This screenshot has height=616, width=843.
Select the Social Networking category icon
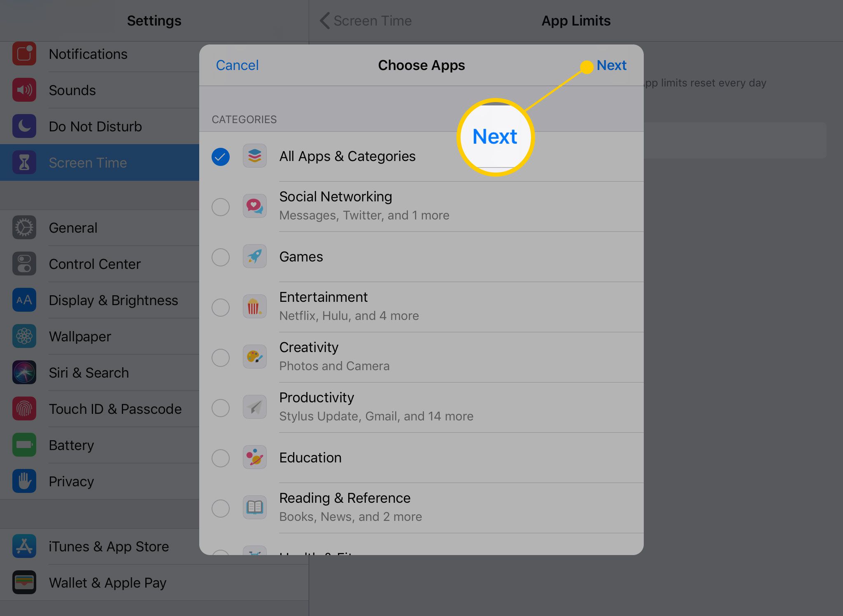(255, 205)
